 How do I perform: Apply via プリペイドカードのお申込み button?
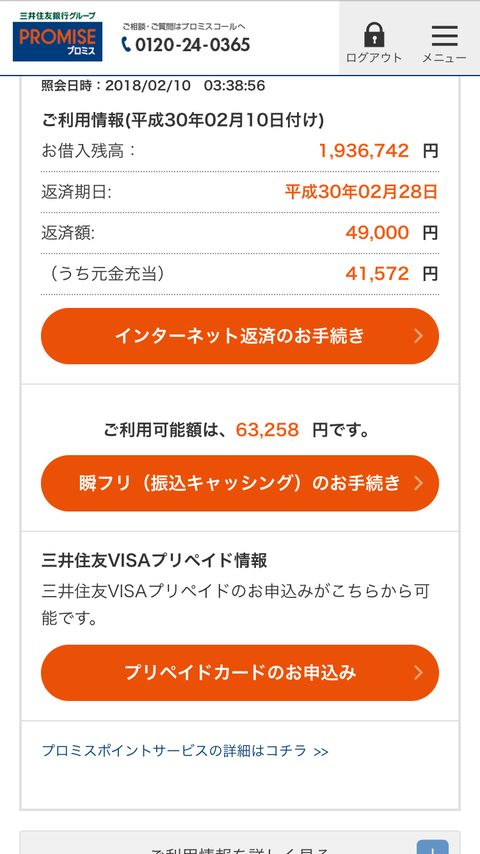pyautogui.click(x=240, y=673)
